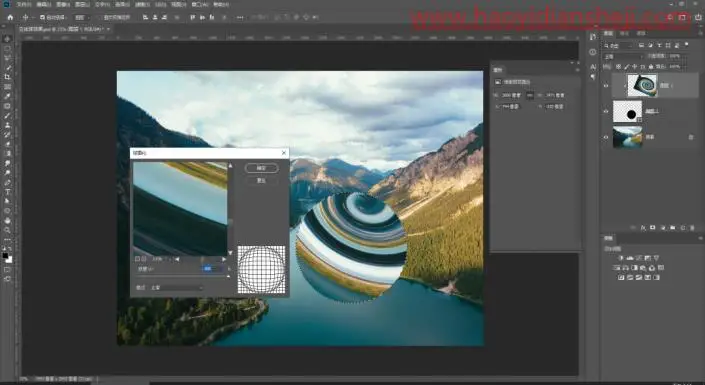This screenshot has width=705, height=385.
Task: Toggle Lock transparent pixels in Layers panel
Action: point(619,67)
